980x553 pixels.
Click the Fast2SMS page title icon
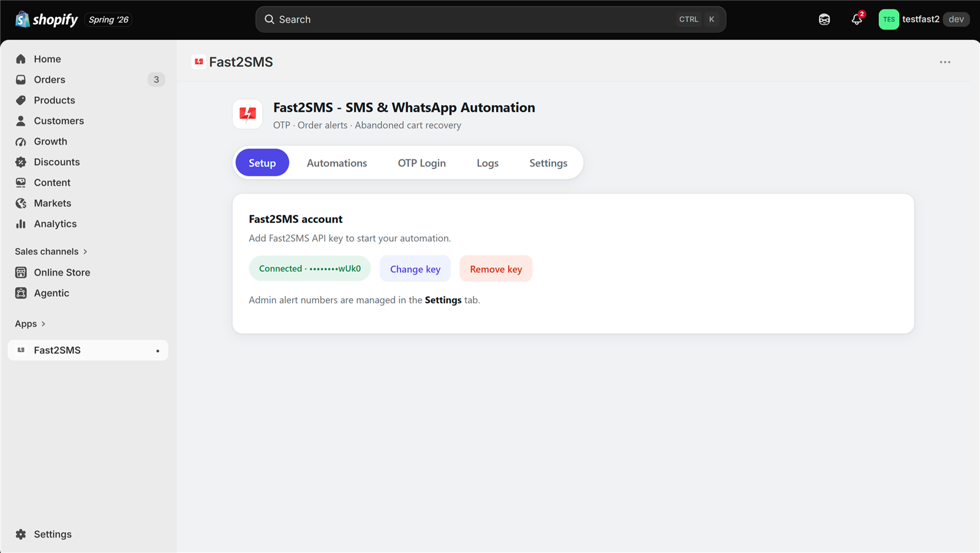click(x=198, y=62)
